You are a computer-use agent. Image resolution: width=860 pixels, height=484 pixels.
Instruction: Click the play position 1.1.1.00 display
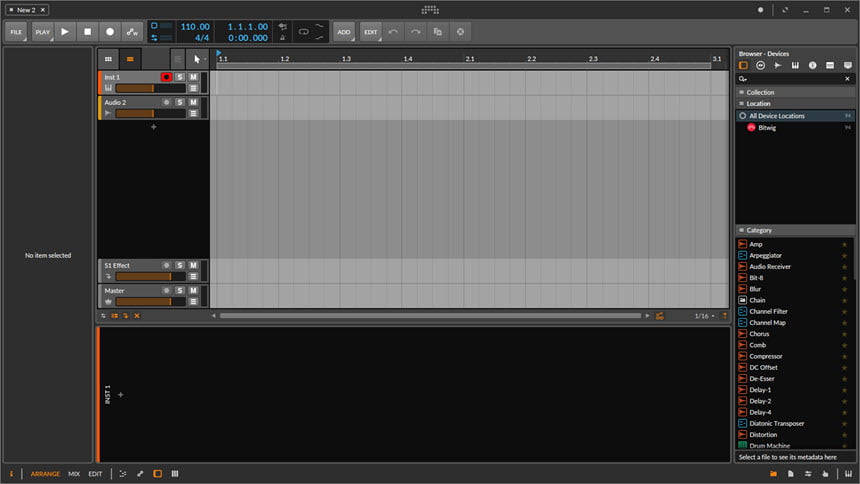tap(247, 26)
